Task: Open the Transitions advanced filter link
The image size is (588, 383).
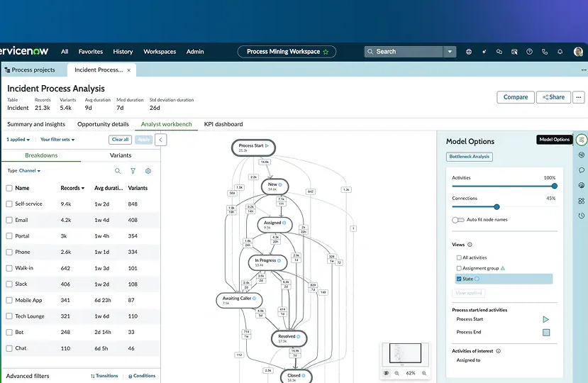Action: click(104, 376)
